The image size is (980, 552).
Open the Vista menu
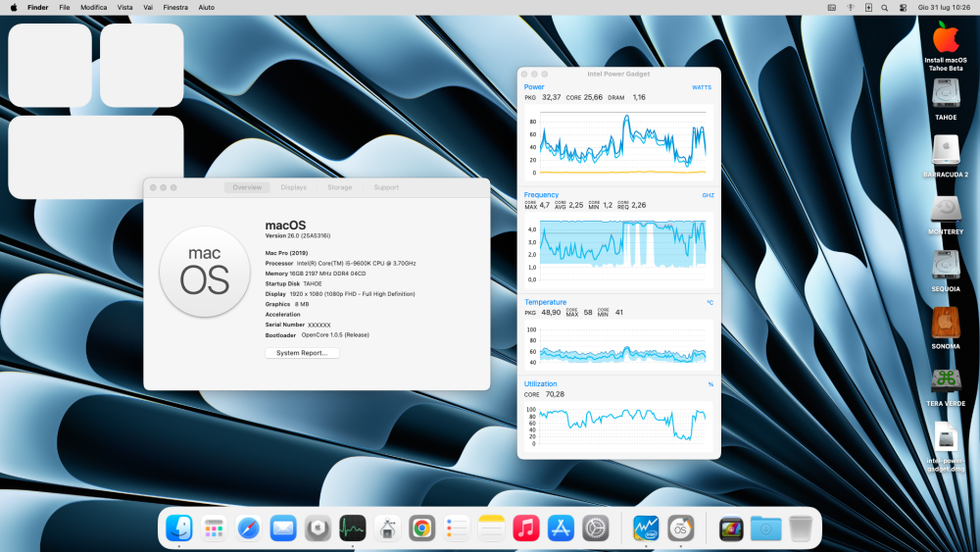coord(125,8)
